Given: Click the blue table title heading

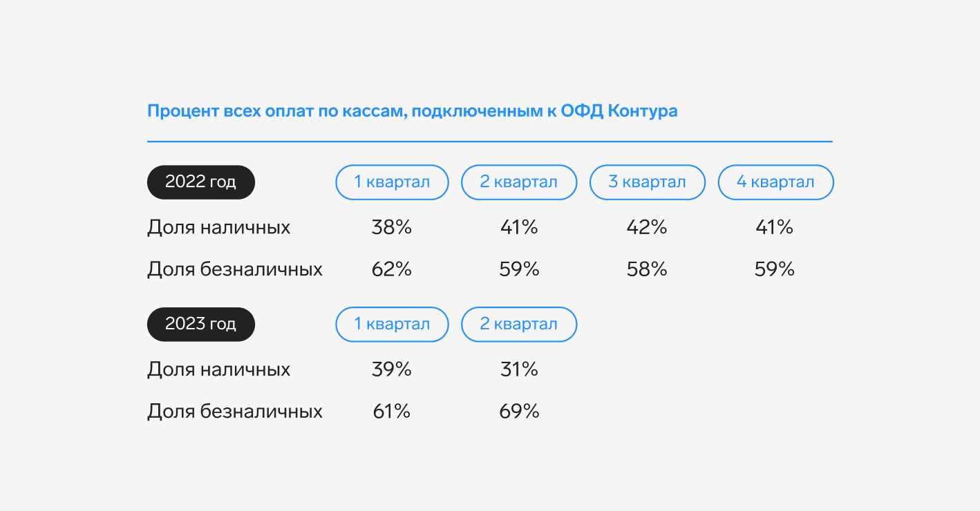Looking at the screenshot, I should click(413, 111).
